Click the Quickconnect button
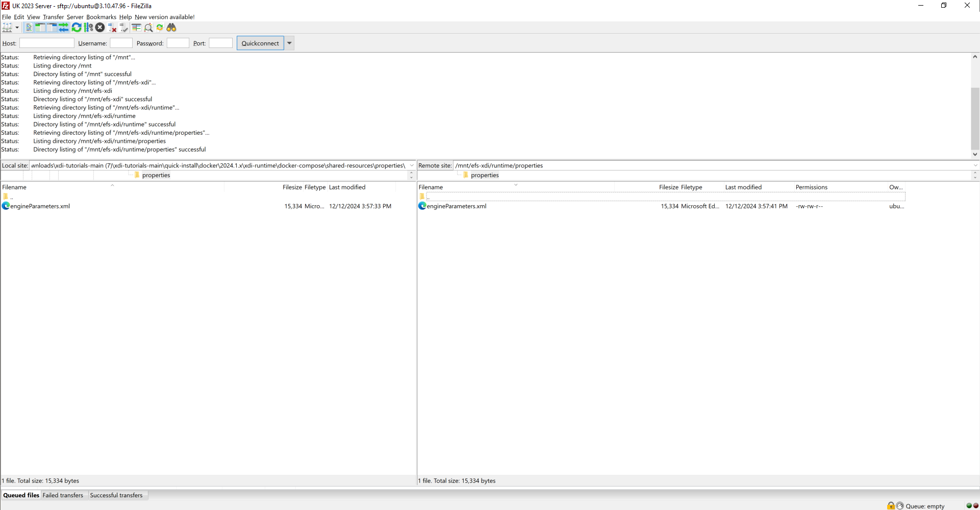Image resolution: width=980 pixels, height=510 pixels. click(x=260, y=43)
